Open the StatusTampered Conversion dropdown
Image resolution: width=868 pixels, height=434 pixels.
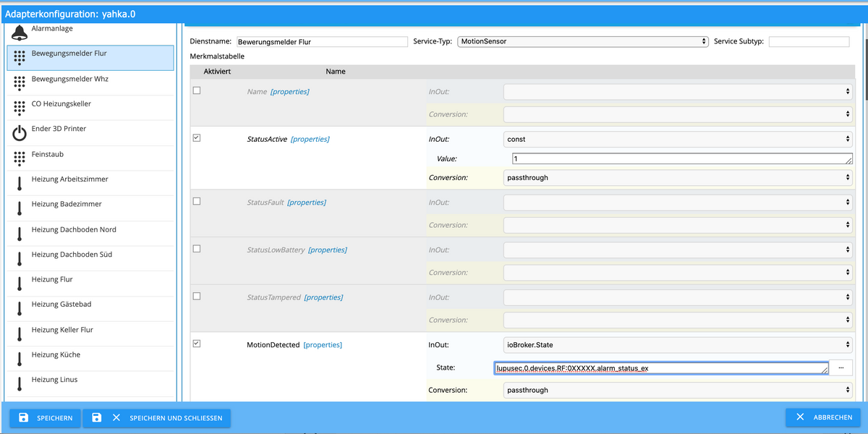[x=678, y=320]
